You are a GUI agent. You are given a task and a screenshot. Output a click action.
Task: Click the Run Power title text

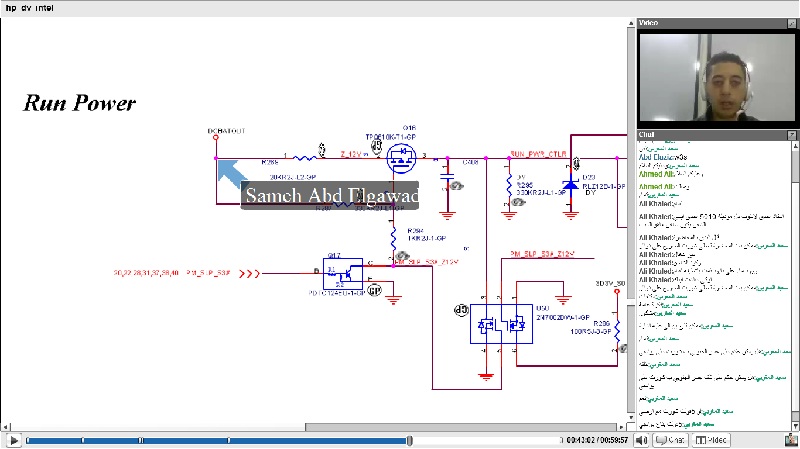[80, 103]
